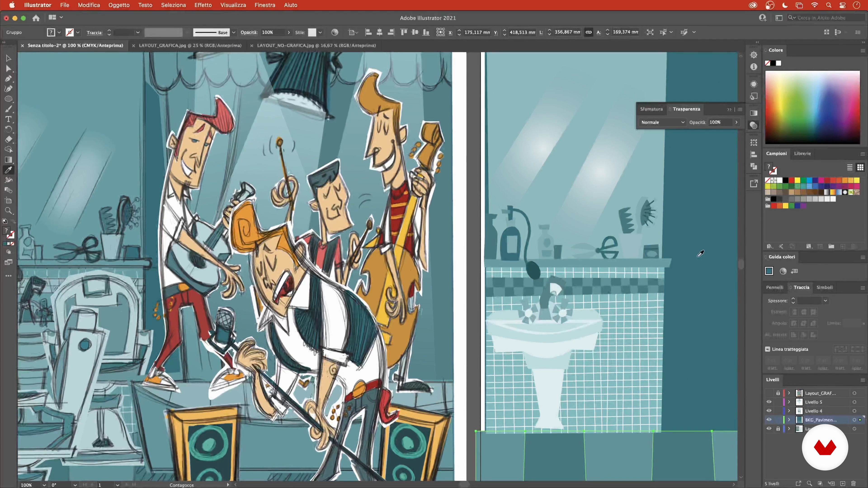The width and height of the screenshot is (868, 488).
Task: Toggle visibility of the bottom locked layer
Action: coord(769,429)
